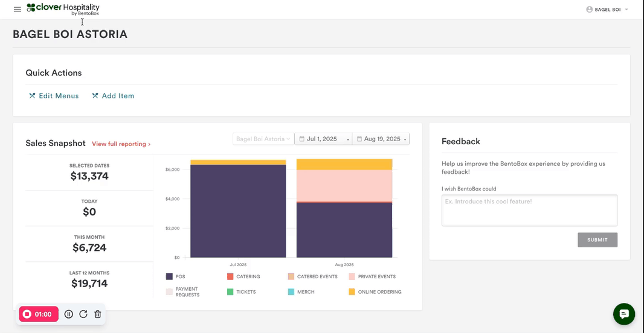Open the Jul 1, 2025 start date picker
644x333 pixels.
coord(323,139)
